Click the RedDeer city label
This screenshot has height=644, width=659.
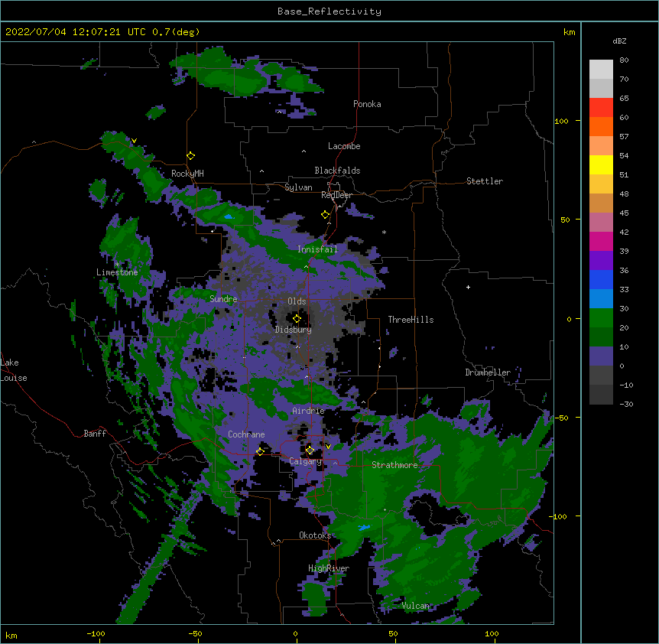[336, 195]
